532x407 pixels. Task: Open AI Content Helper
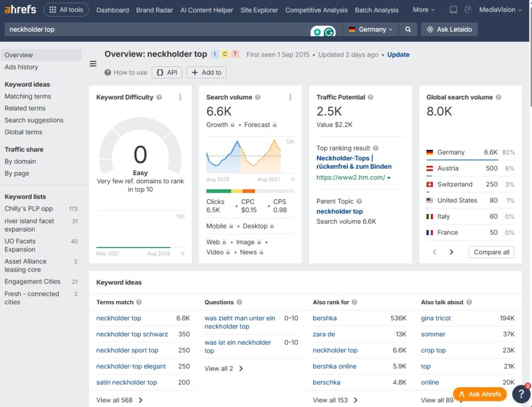(x=207, y=10)
